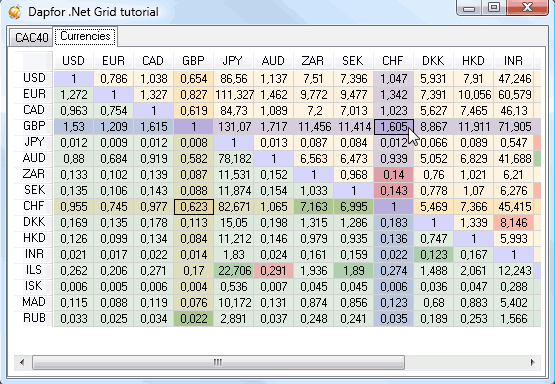This screenshot has width=555, height=384.
Task: Click green cell 0,022 in RUB row
Action: pyautogui.click(x=194, y=319)
